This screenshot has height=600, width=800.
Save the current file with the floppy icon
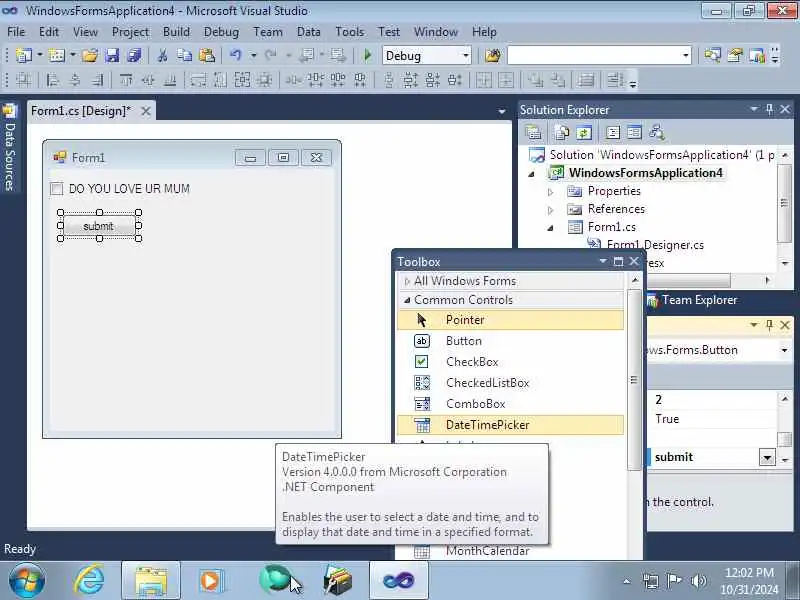coord(112,55)
